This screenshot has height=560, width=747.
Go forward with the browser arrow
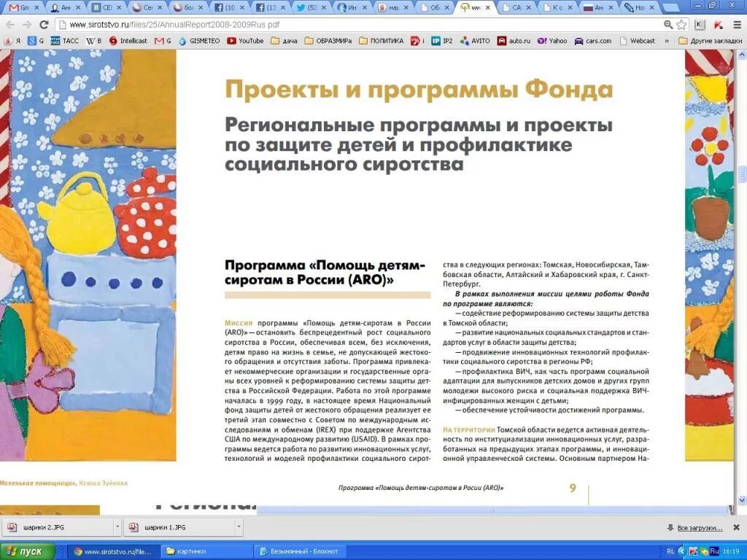27,25
